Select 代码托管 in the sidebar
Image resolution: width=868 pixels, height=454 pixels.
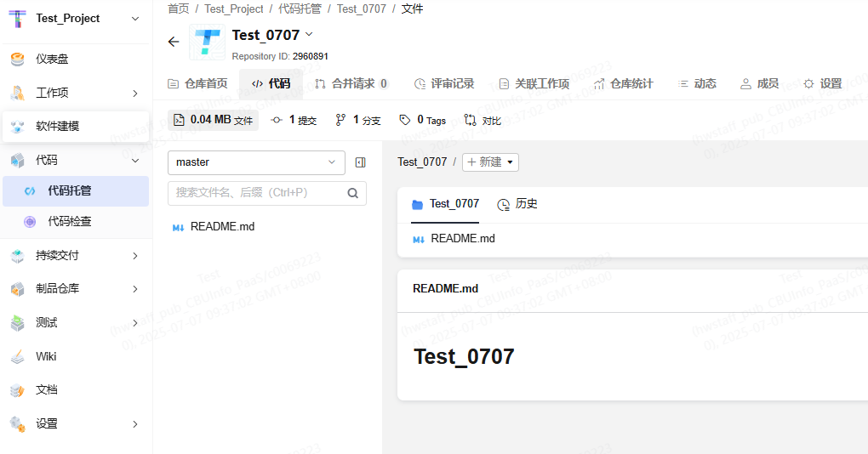pos(76,190)
